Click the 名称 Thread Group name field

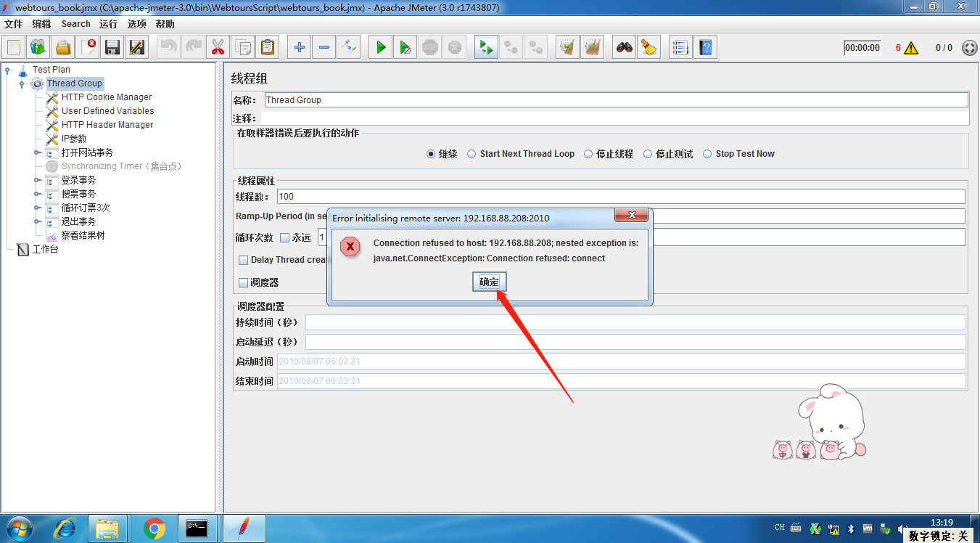click(616, 100)
